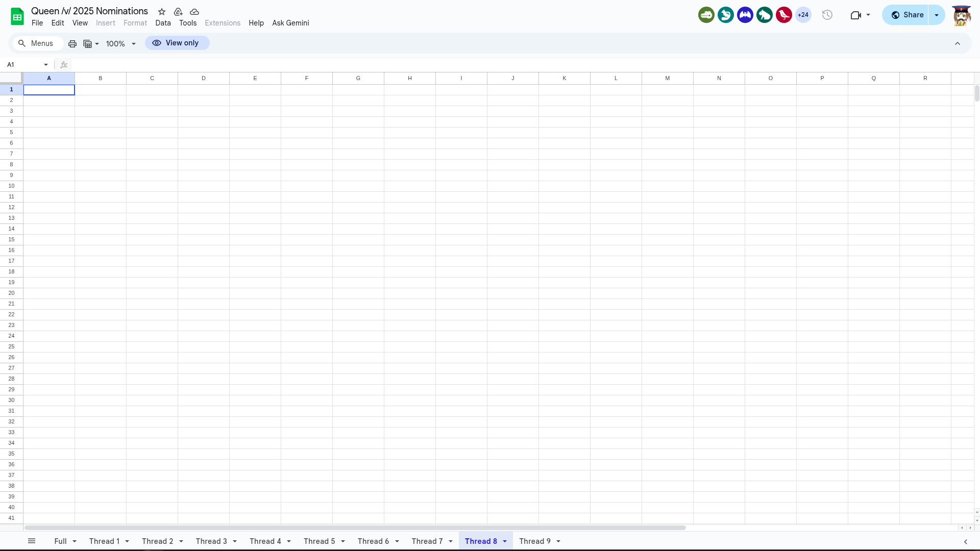This screenshot has width=980, height=551.
Task: Click the move to Drive folder icon
Action: click(x=178, y=12)
